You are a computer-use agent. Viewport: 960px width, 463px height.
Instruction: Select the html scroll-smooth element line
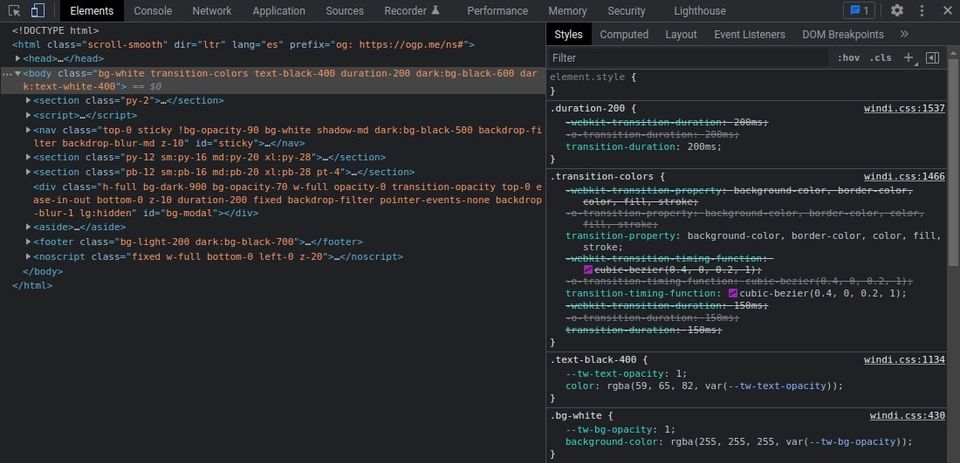243,45
